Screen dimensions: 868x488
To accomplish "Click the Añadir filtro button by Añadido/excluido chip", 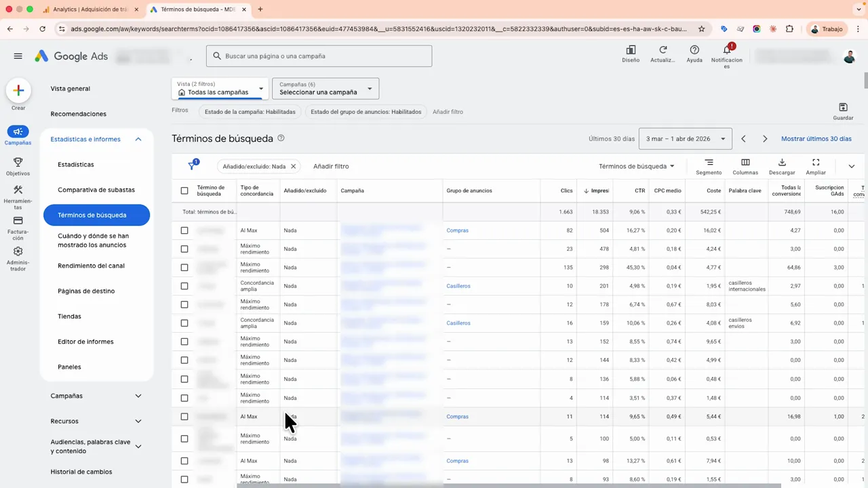I will pos(331,166).
